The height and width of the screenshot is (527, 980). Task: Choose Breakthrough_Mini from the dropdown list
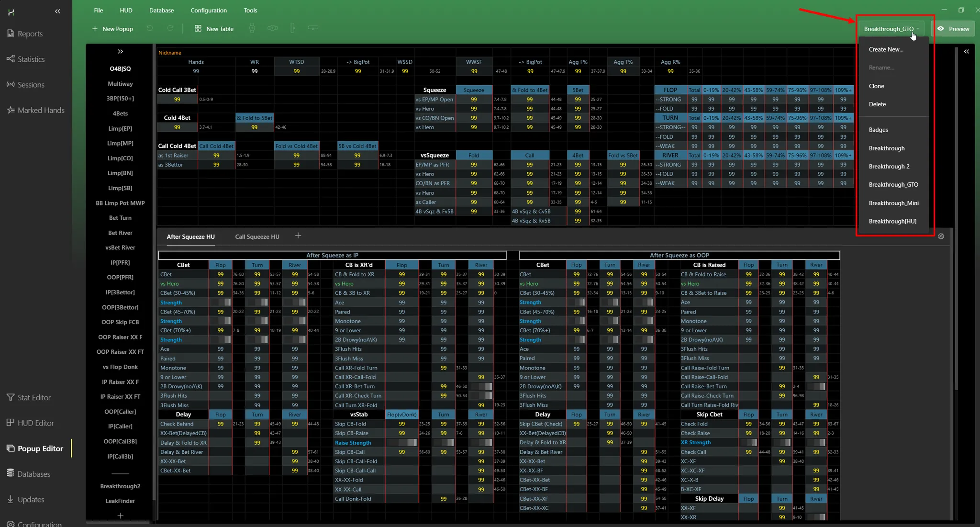click(x=893, y=203)
